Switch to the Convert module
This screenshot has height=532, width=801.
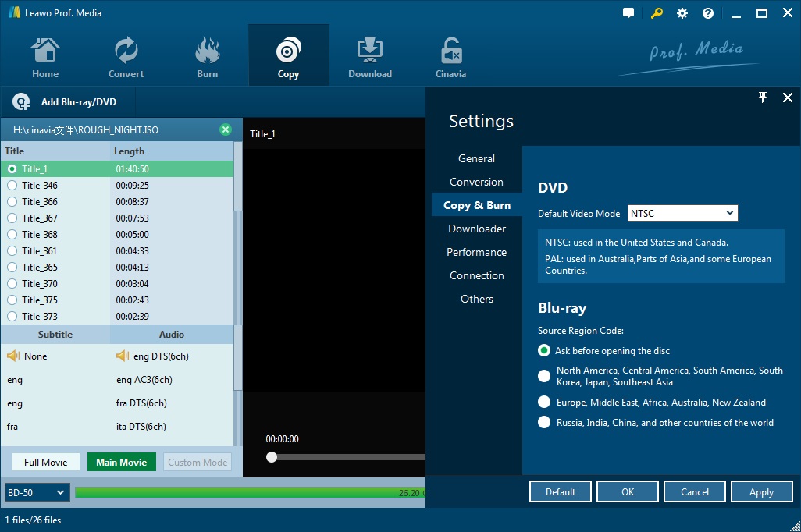point(125,55)
